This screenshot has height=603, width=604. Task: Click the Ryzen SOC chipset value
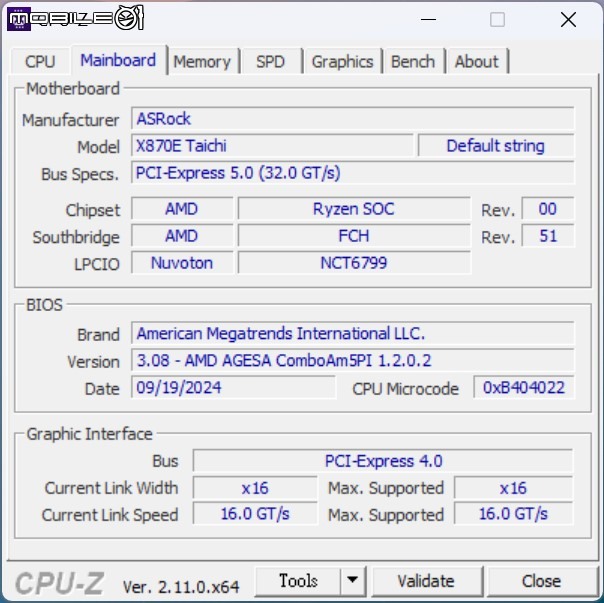(x=354, y=209)
